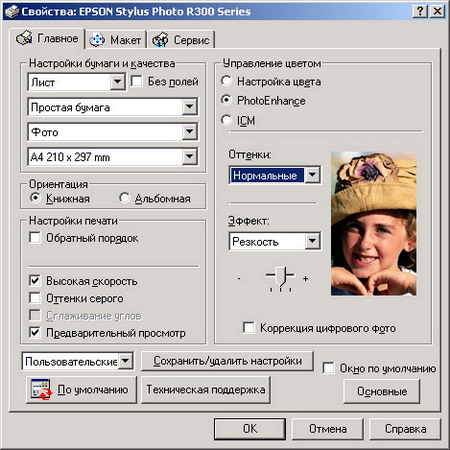Click the girl photo preview thumbnail
Viewport: 450px width, 450px height.
click(373, 223)
